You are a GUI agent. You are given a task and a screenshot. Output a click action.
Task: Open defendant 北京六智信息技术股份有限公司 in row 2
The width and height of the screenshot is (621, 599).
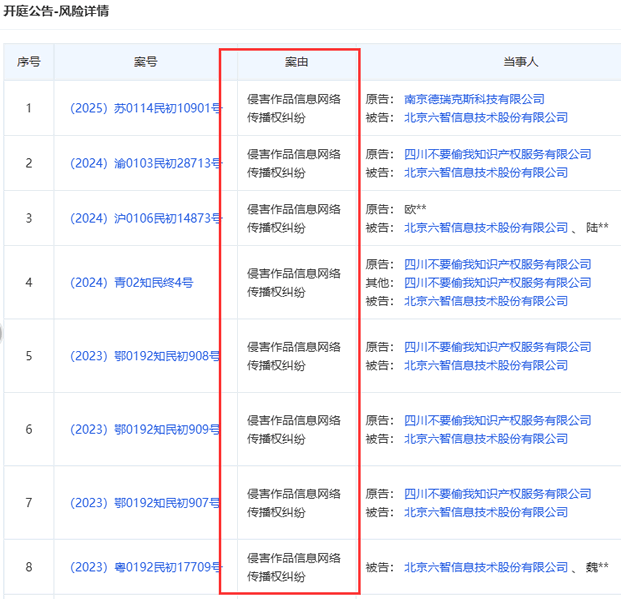pos(486,172)
